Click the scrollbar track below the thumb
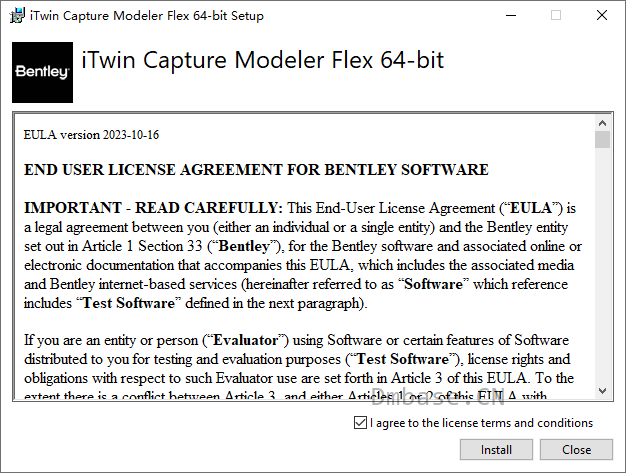The image size is (626, 473). [602, 265]
